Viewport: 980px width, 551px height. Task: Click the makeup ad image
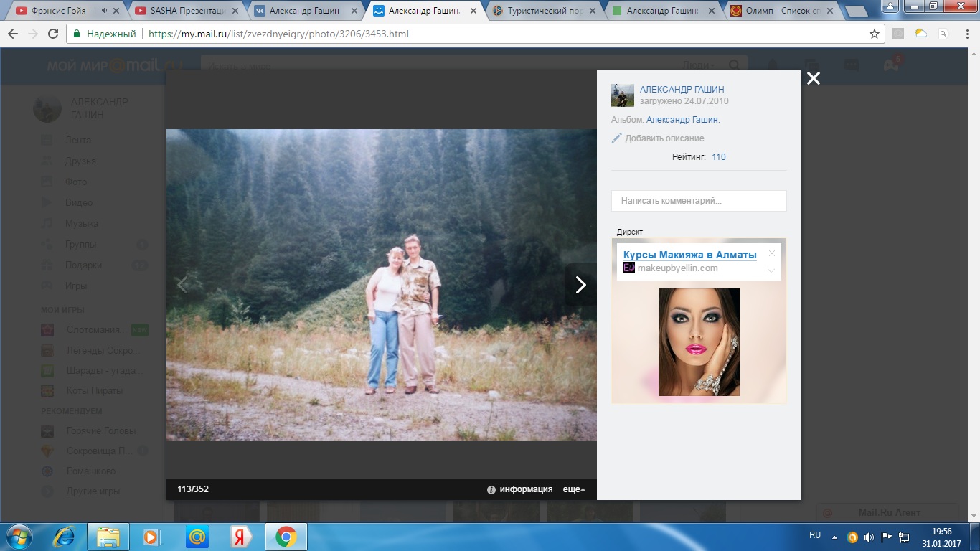click(x=699, y=342)
